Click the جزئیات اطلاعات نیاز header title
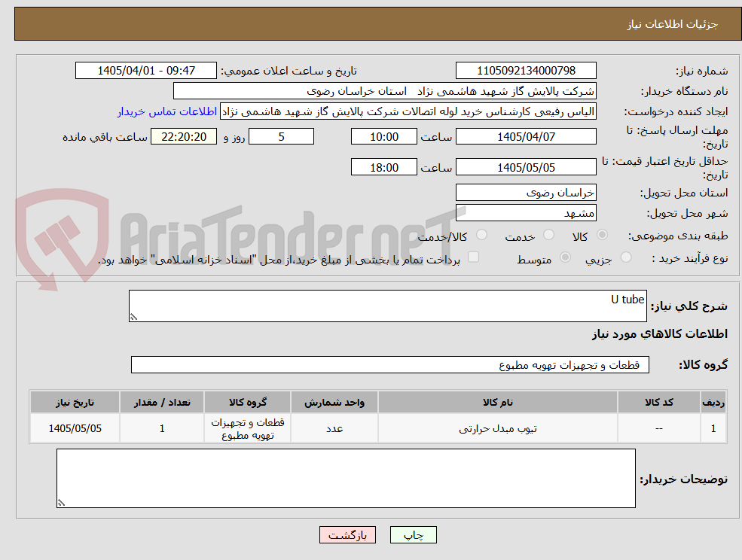 672,24
